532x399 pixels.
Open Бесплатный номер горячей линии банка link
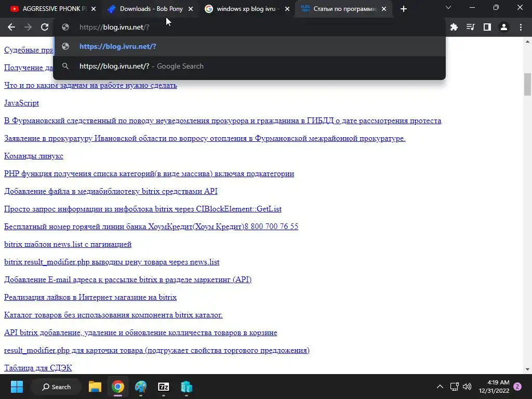(x=151, y=227)
